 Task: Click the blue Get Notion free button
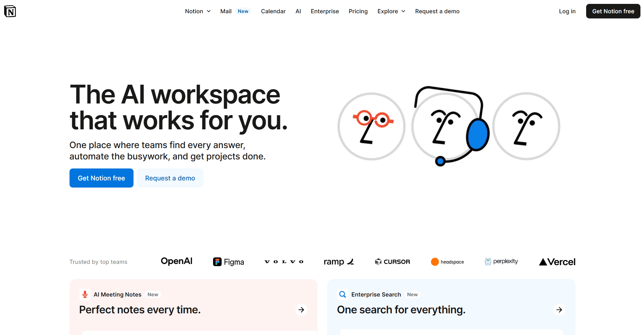102,178
